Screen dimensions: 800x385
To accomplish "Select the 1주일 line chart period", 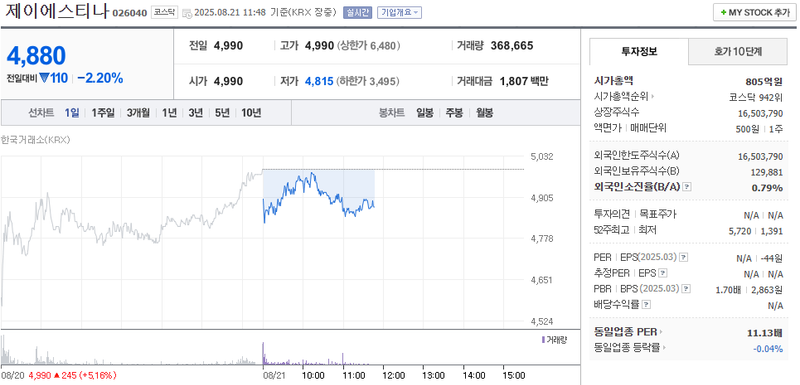I will [103, 113].
